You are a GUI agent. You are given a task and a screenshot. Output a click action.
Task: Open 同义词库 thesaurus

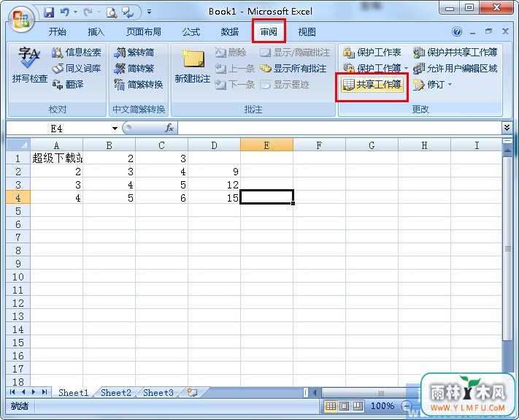pyautogui.click(x=77, y=69)
